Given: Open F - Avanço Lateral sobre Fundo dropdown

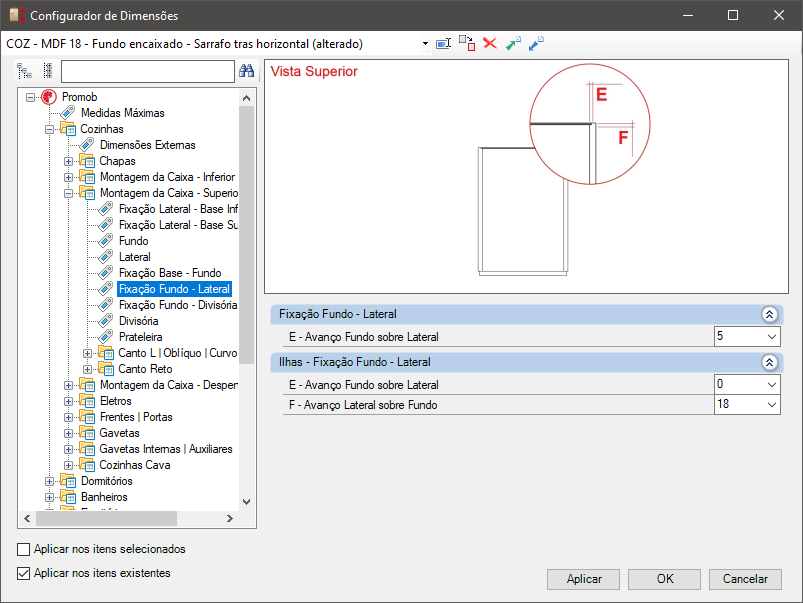Looking at the screenshot, I should (772, 405).
